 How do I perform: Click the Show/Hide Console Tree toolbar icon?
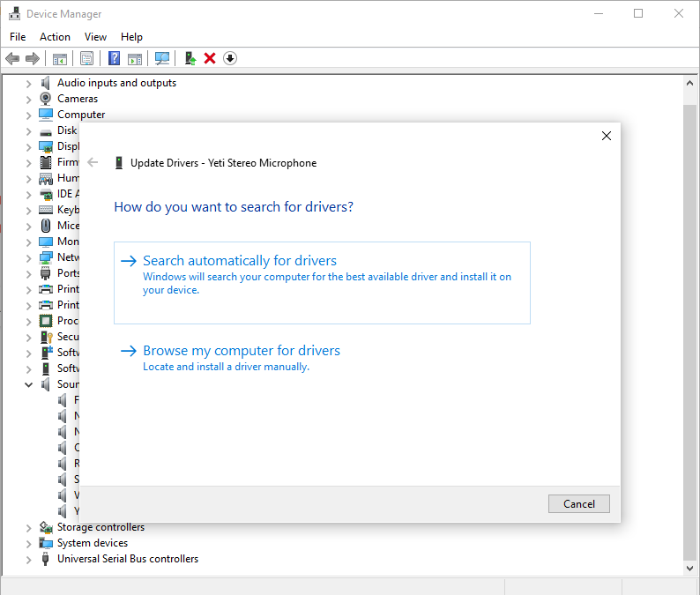60,58
